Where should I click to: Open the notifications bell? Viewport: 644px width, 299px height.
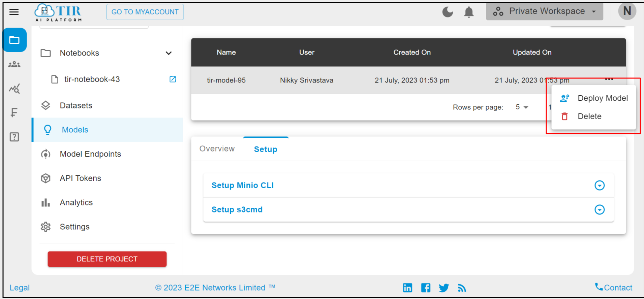click(x=469, y=12)
